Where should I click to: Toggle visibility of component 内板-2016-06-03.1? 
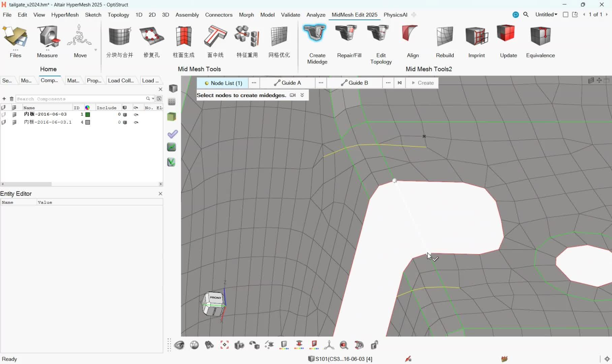pos(4,122)
